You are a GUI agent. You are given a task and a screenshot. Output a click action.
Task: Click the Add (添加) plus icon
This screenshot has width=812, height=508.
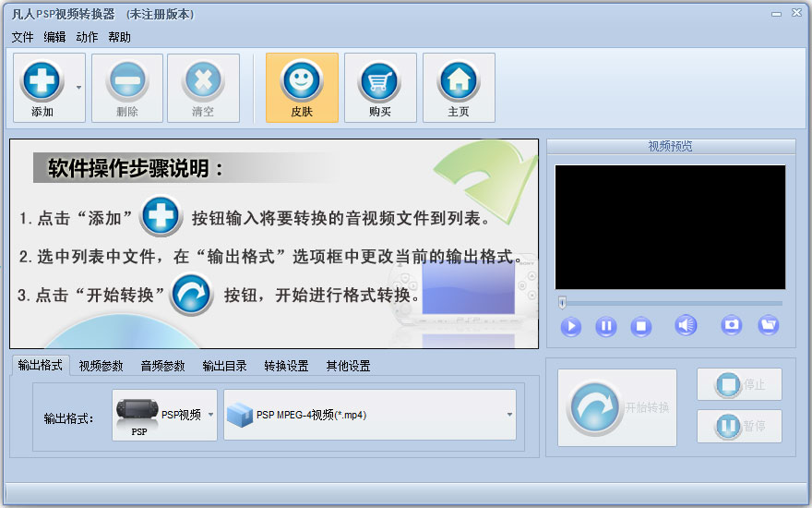[x=42, y=80]
